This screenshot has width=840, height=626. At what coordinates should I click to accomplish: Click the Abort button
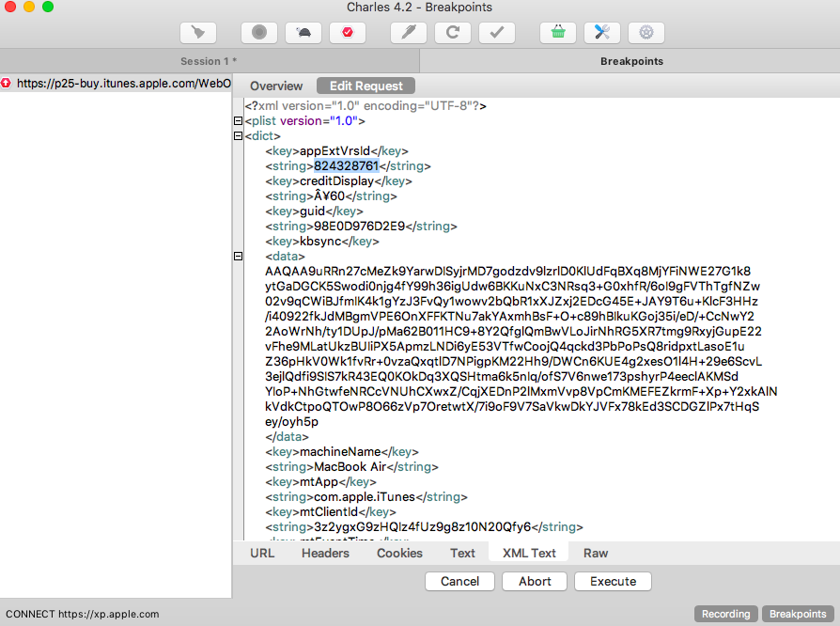pyautogui.click(x=535, y=582)
